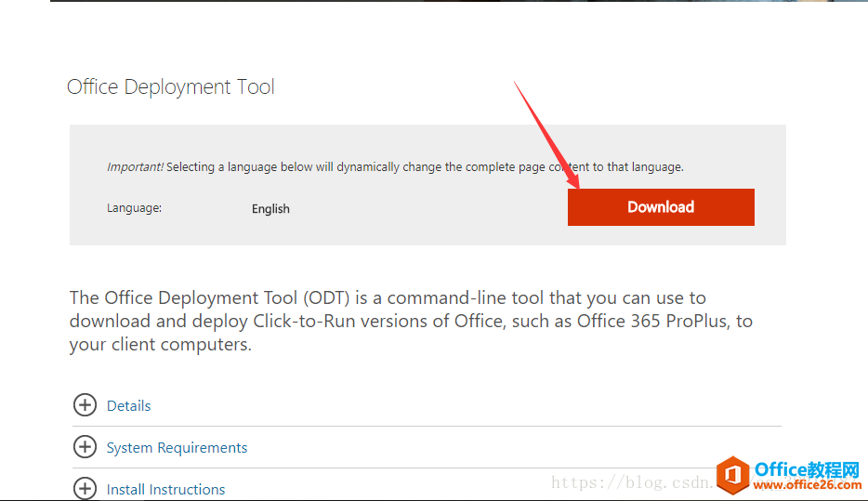
Task: Expand System Requirements plus icon
Action: (85, 447)
